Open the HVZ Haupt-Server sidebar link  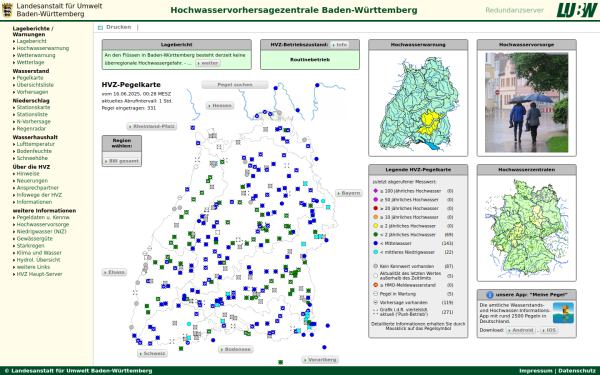[x=39, y=274]
